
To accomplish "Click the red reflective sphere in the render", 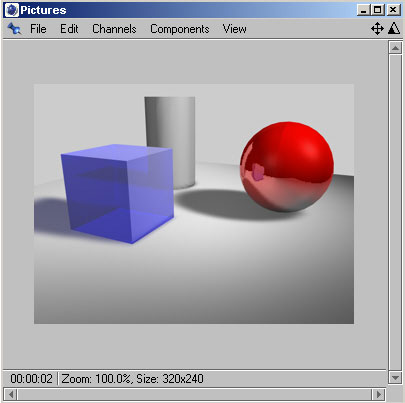I will click(287, 167).
